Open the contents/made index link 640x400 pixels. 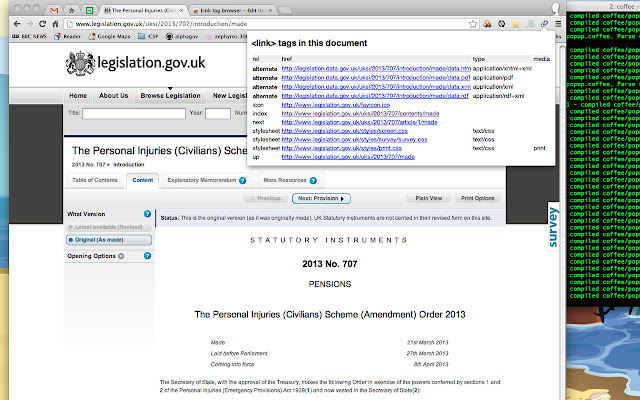[360, 113]
